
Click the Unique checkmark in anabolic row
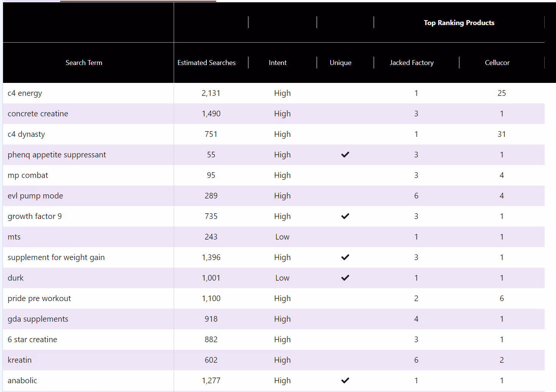click(x=345, y=381)
